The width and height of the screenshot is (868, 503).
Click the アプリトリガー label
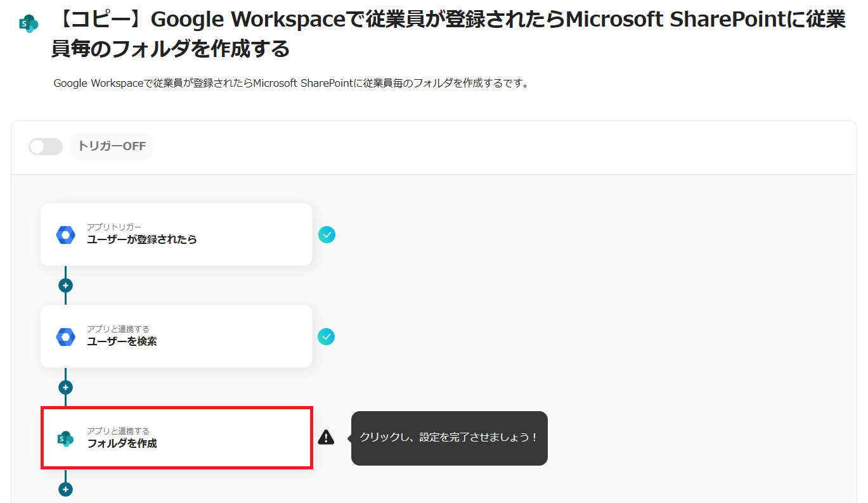(x=114, y=227)
